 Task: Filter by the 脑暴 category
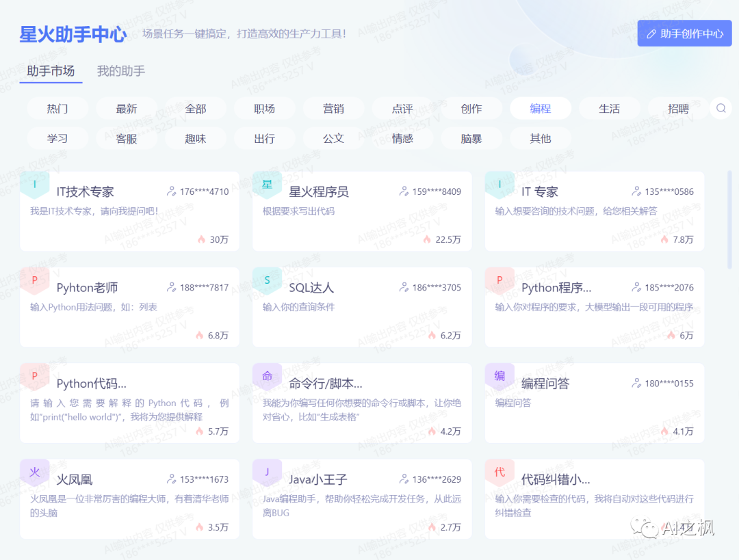[471, 139]
